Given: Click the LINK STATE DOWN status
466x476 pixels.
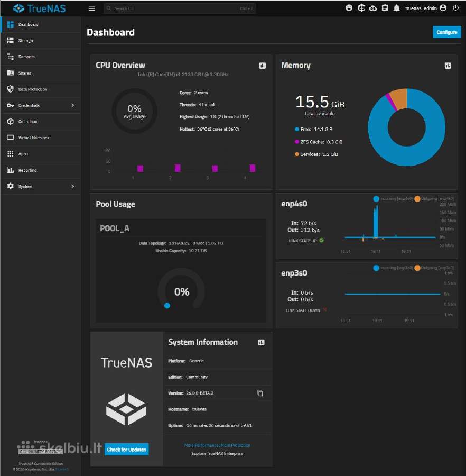Looking at the screenshot, I should (306, 310).
